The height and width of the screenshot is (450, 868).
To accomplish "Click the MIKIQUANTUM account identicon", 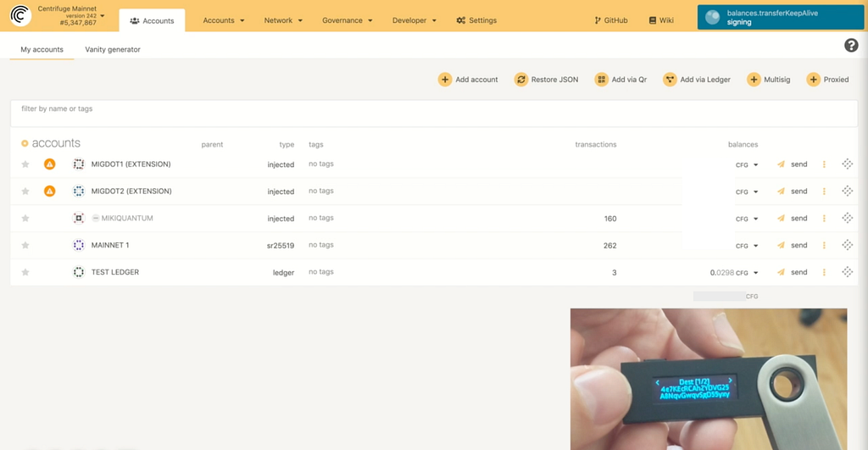I will (79, 218).
